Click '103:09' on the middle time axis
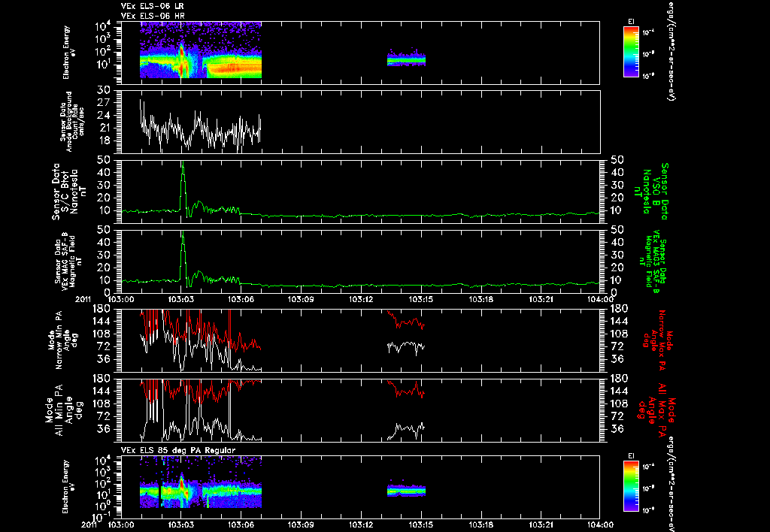The width and height of the screenshot is (770, 532). [301, 299]
